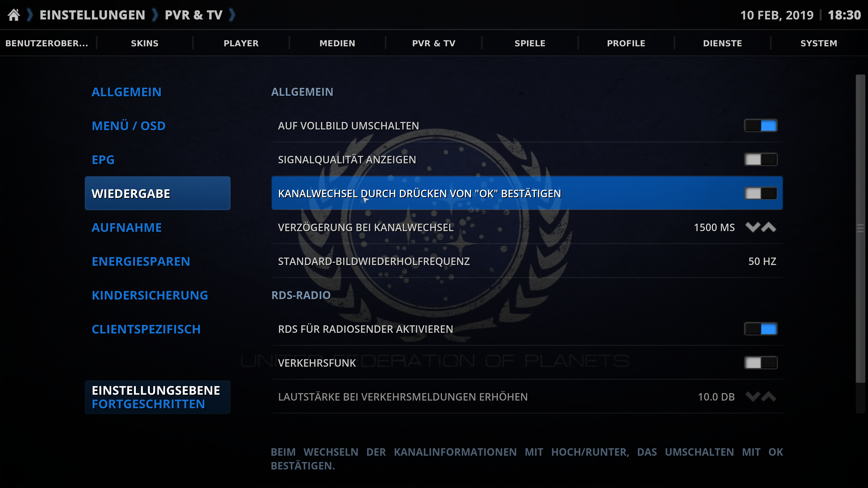Switch to Player tab

click(241, 43)
